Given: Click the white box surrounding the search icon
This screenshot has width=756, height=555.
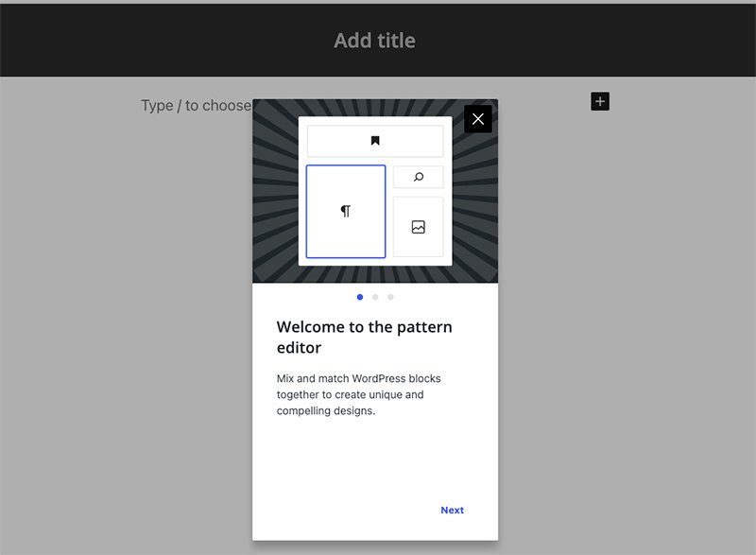Looking at the screenshot, I should (x=418, y=177).
